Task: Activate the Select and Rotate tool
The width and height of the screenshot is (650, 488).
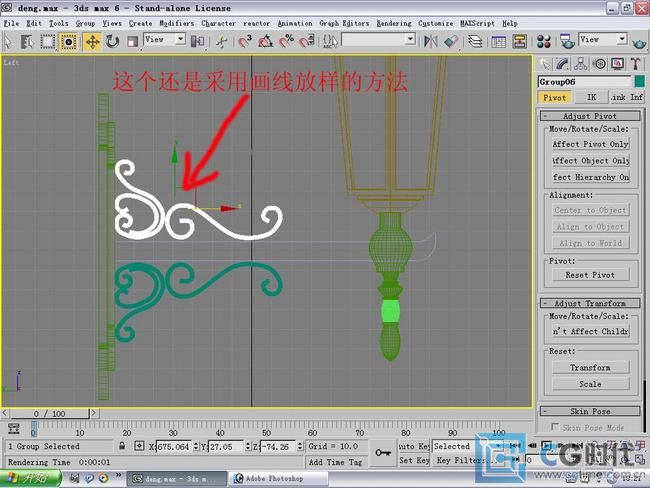Action: (x=112, y=41)
